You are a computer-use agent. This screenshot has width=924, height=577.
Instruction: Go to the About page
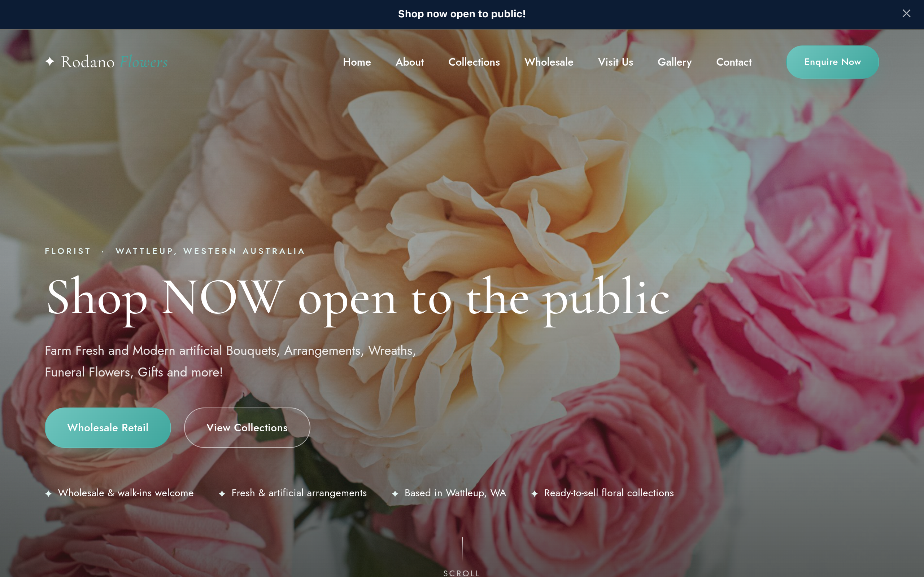(x=409, y=62)
